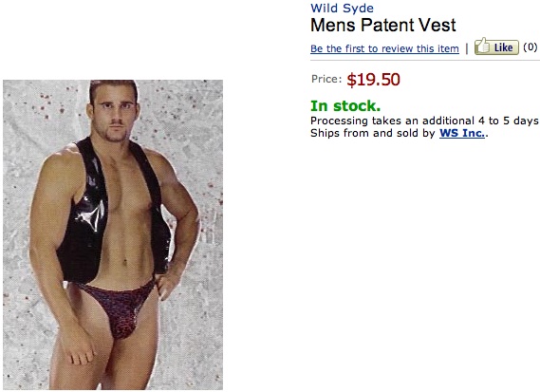Screen dimensions: 540x392
Task: Click the thumbs-up icon in Like button
Action: (x=483, y=46)
